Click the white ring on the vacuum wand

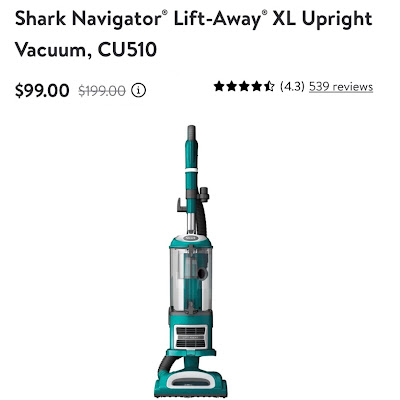(x=191, y=170)
